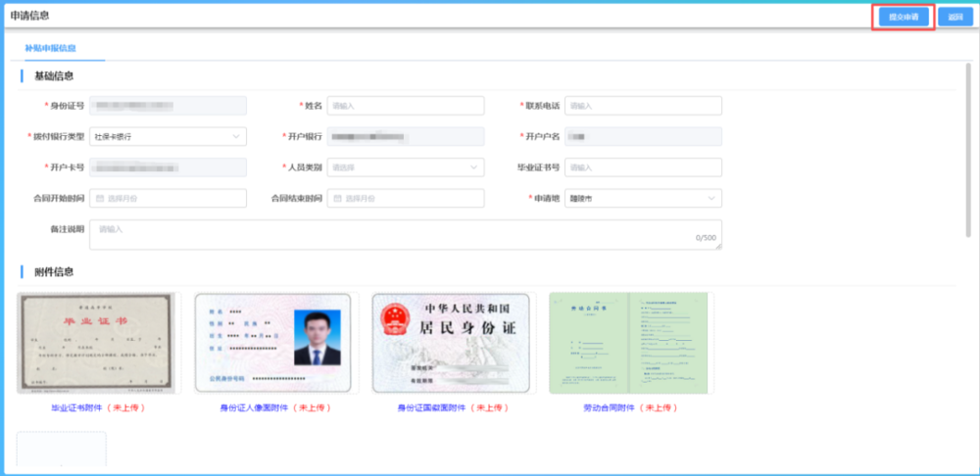This screenshot has height=476, width=980.
Task: Click calendar icon in 合同开始时间
Action: (x=100, y=198)
